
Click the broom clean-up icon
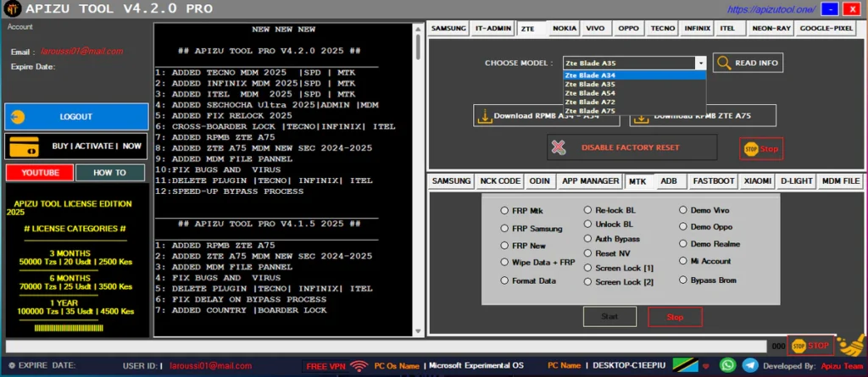pos(851,345)
